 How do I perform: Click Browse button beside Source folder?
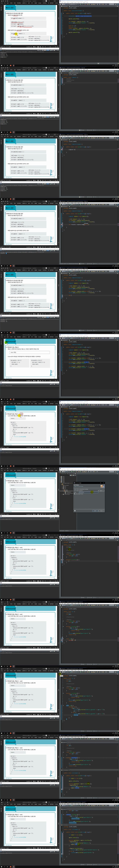[101, 491]
